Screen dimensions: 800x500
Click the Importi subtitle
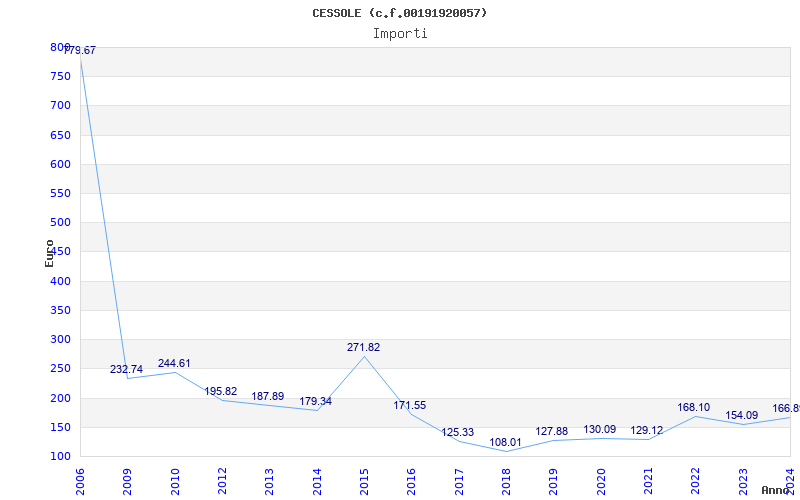click(400, 34)
